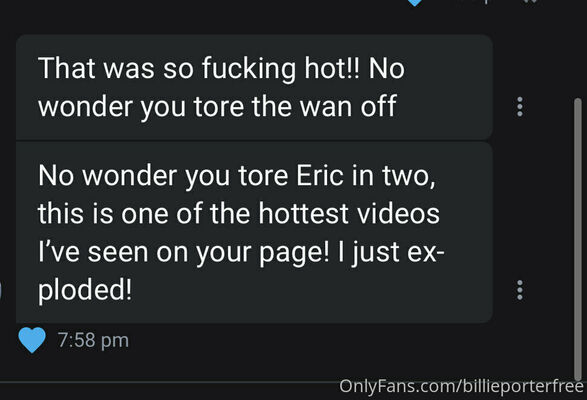The width and height of the screenshot is (587, 400).
Task: Open options menu beside first message
Action: point(520,107)
